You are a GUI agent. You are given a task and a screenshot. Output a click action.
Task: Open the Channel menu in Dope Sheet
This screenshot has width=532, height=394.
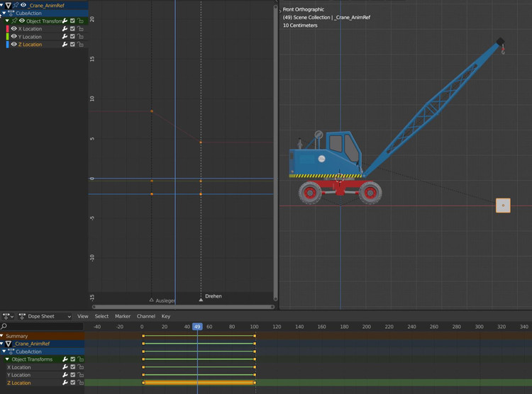146,316
